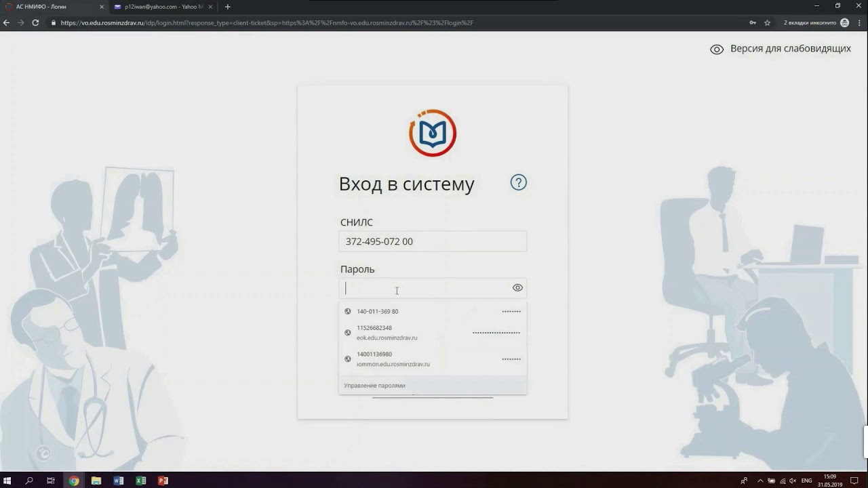
Task: Open the Wi-Fi network tray icon
Action: pos(782,481)
